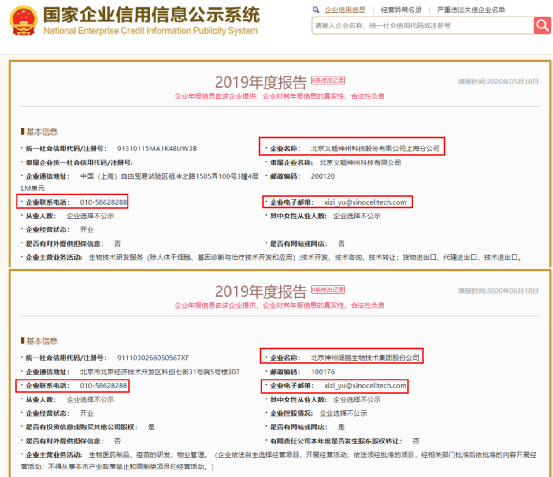Viewport: 553px width, 477px height.
Task: Select credit code 91310115MA1K48UW3B
Action: click(157, 148)
